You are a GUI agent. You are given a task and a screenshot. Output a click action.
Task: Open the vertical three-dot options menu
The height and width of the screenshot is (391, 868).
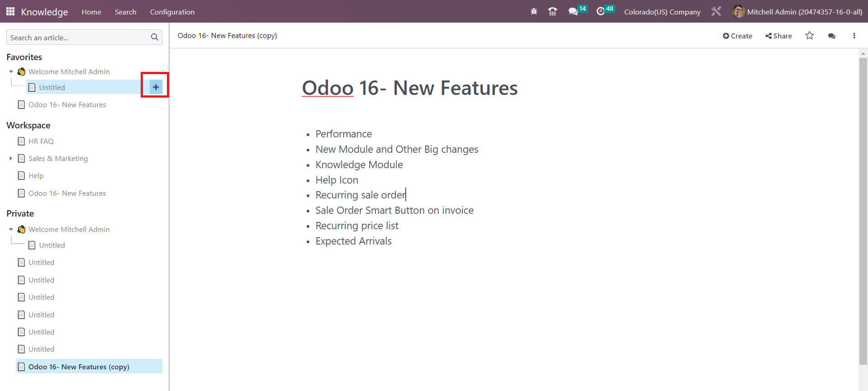pos(854,36)
